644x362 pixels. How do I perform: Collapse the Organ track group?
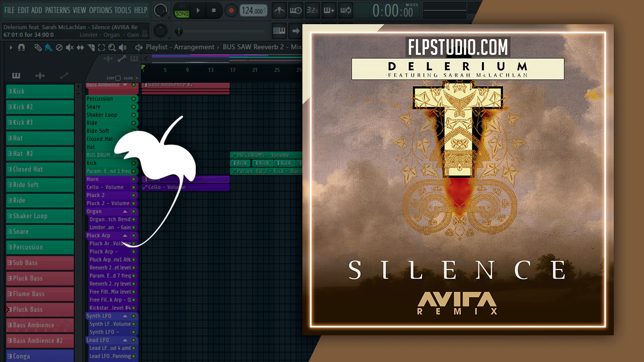pos(125,212)
